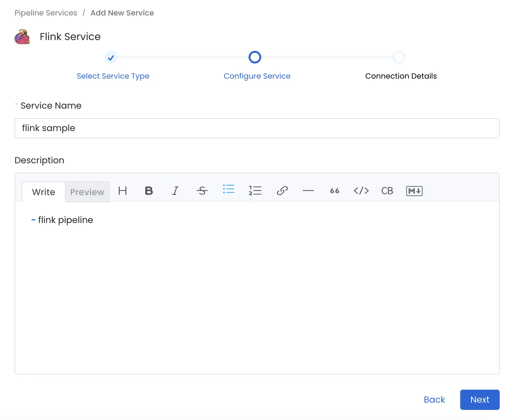Apply italic formatting to description text
The width and height of the screenshot is (518, 420).
pos(175,191)
